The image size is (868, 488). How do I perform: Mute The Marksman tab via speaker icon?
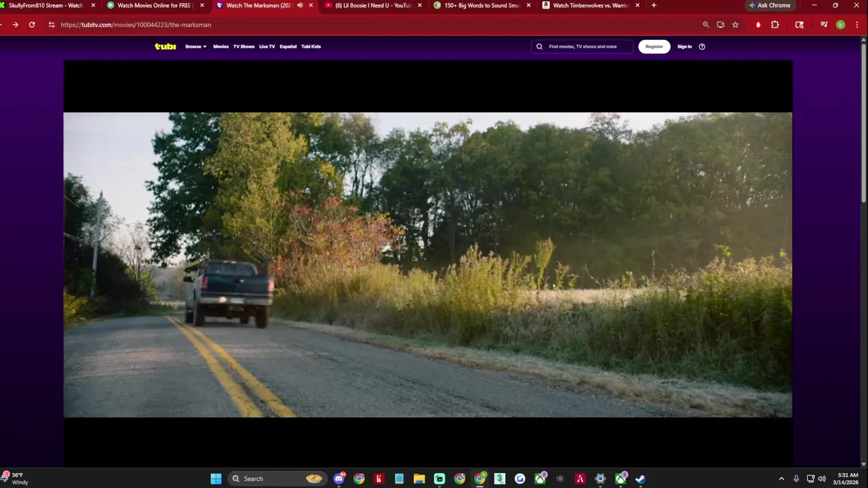pos(300,5)
